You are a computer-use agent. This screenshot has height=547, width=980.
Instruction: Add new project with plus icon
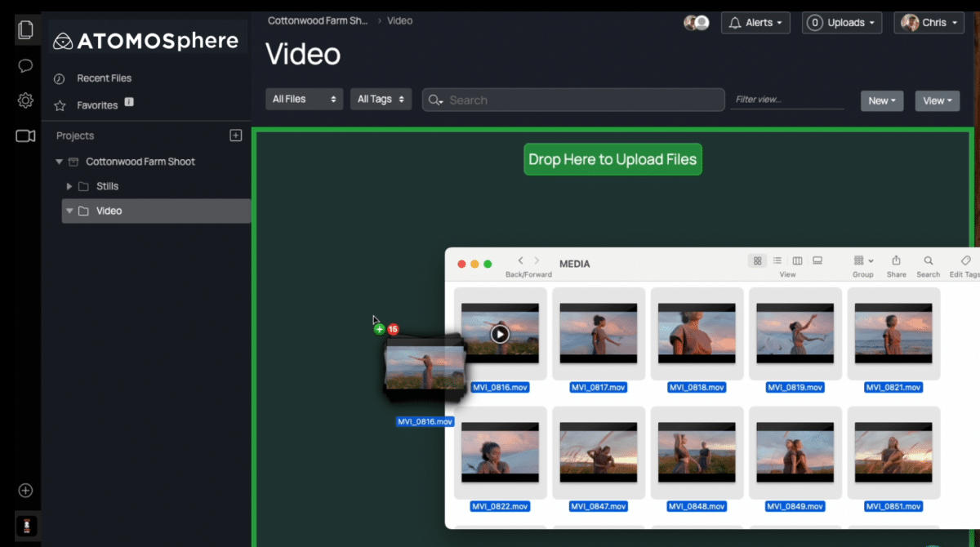236,136
